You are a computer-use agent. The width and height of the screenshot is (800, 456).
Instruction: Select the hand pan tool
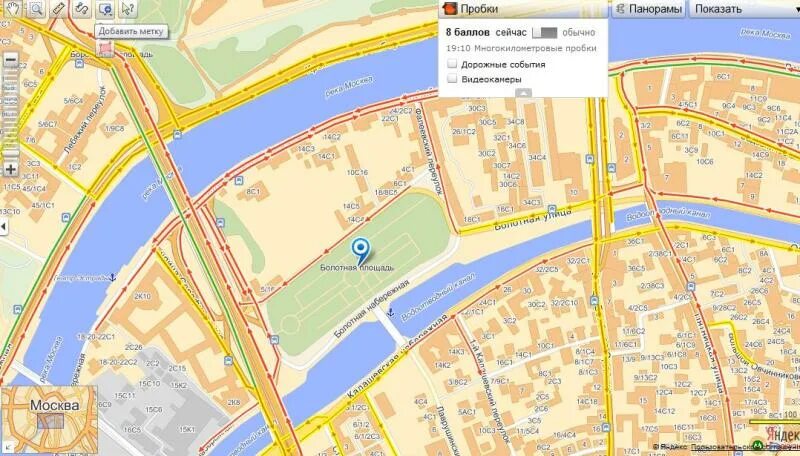click(12, 8)
